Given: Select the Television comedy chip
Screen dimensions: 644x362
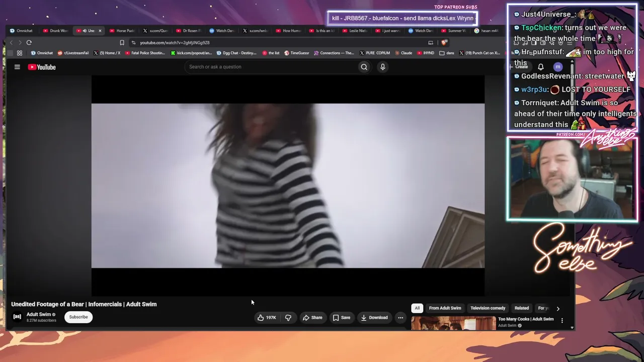Looking at the screenshot, I should coord(488,308).
